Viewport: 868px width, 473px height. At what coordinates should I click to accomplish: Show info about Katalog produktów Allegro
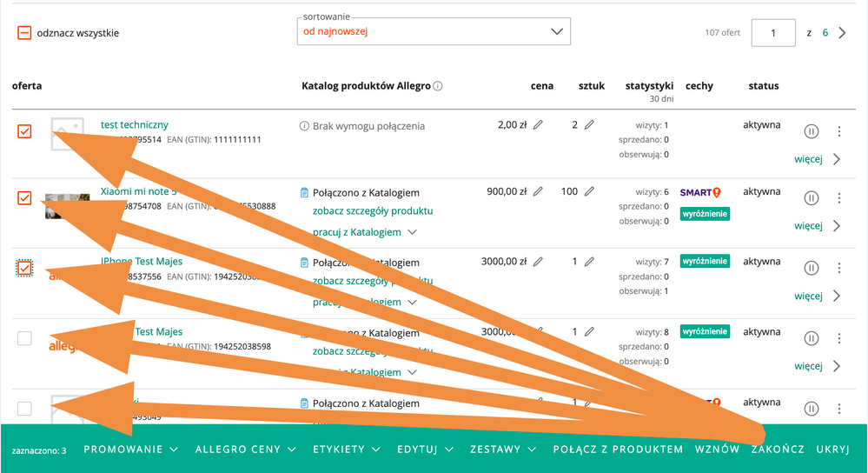tap(438, 86)
